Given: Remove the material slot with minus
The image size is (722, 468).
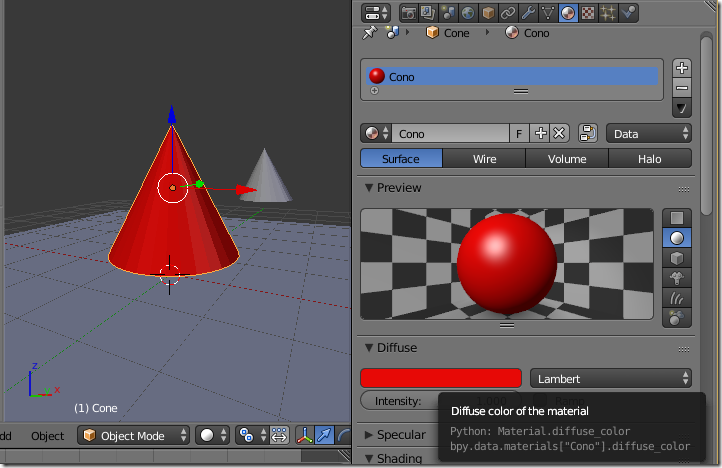Looking at the screenshot, I should (x=681, y=88).
